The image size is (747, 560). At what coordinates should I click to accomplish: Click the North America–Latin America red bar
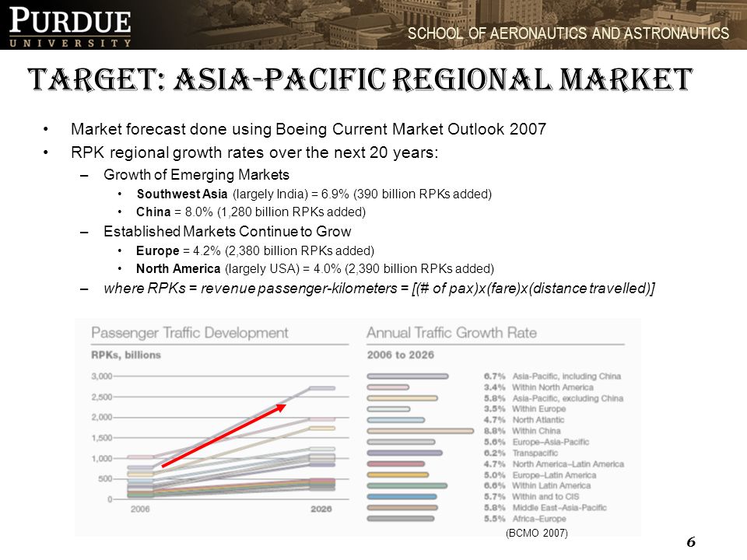pos(395,464)
